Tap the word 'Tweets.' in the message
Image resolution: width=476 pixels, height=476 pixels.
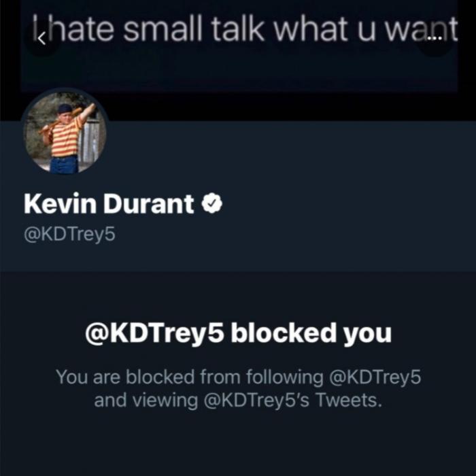point(349,400)
